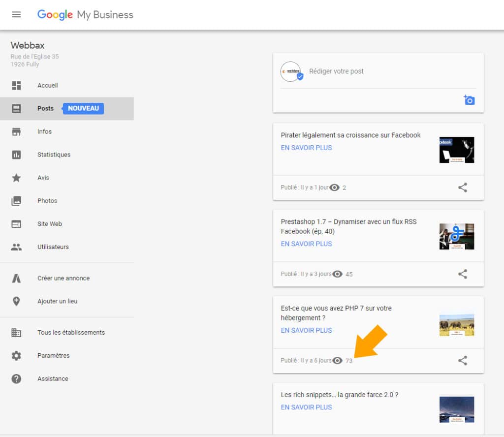
Task: Select the Posts menu item
Action: (67, 109)
